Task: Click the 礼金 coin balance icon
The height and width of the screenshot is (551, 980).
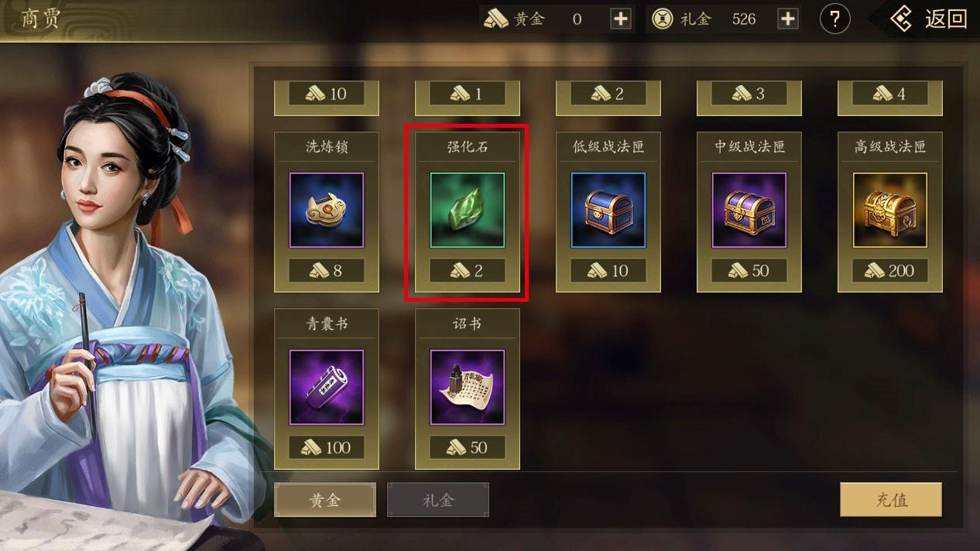Action: tap(663, 19)
